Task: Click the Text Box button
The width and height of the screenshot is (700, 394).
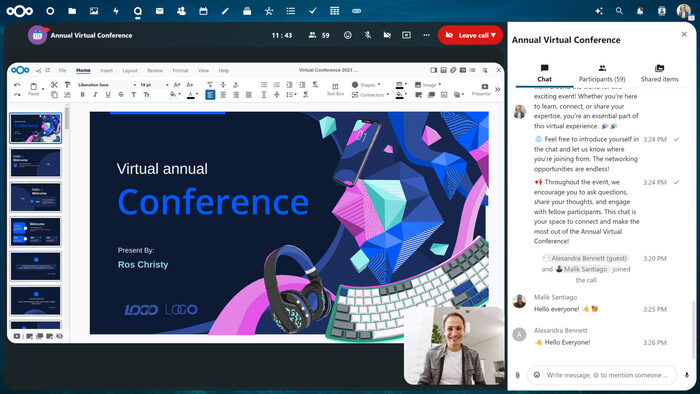Action: (335, 89)
